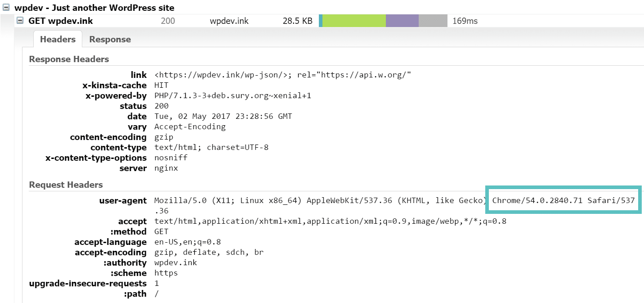
Task: Select the content-encoding gzip value
Action: (x=164, y=137)
